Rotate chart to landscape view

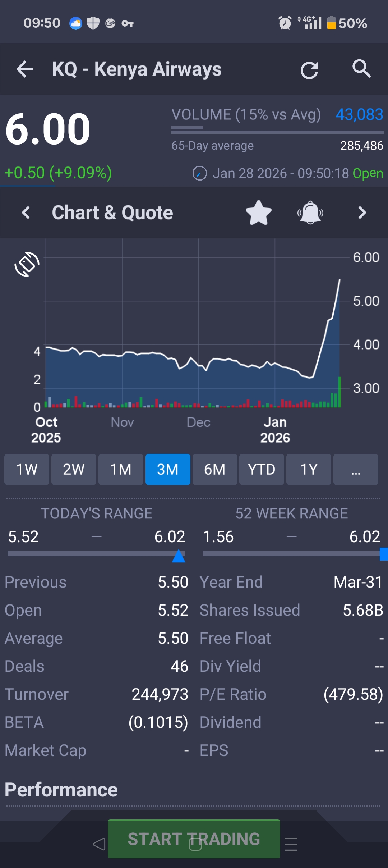point(27,264)
